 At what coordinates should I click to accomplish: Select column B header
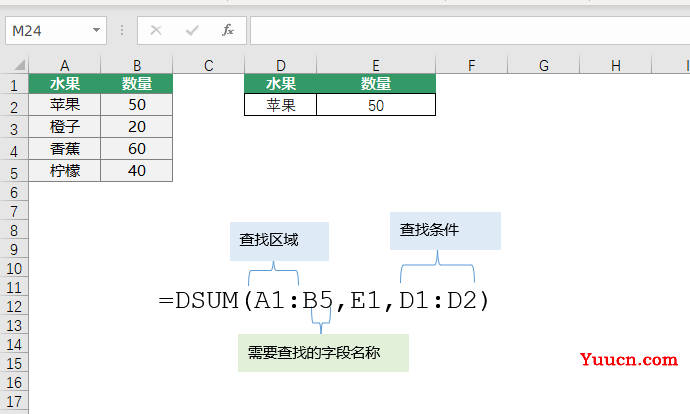point(137,66)
